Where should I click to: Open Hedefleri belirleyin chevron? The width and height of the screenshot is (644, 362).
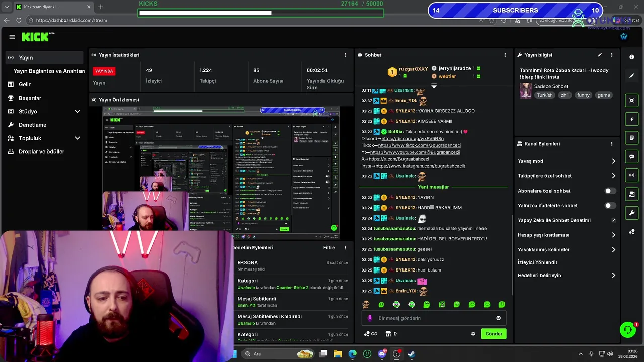coord(613,276)
